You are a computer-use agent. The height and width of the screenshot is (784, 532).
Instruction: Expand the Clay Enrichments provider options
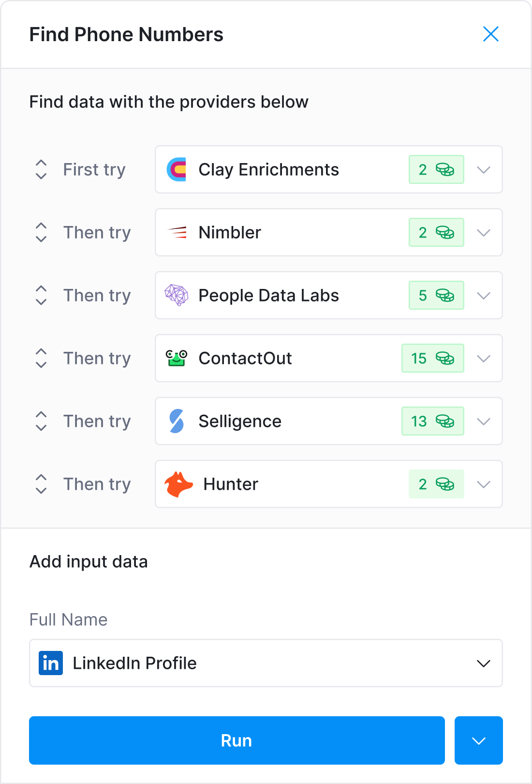[483, 169]
